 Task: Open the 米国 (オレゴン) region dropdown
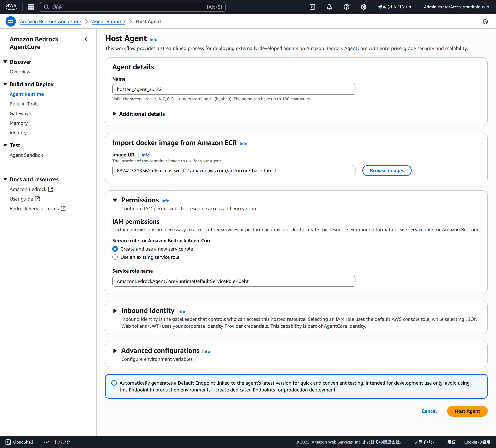pos(395,7)
